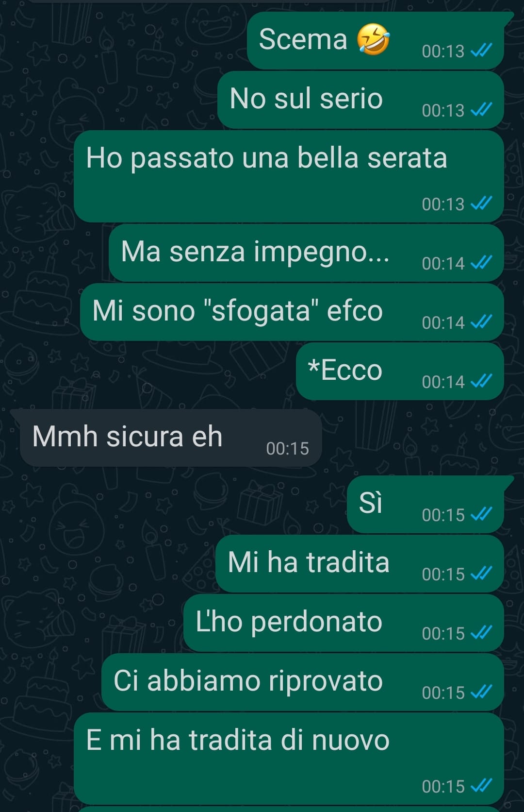The width and height of the screenshot is (524, 812).
Task: Tap the "Ho passato una bella serata" message
Action: (289, 176)
